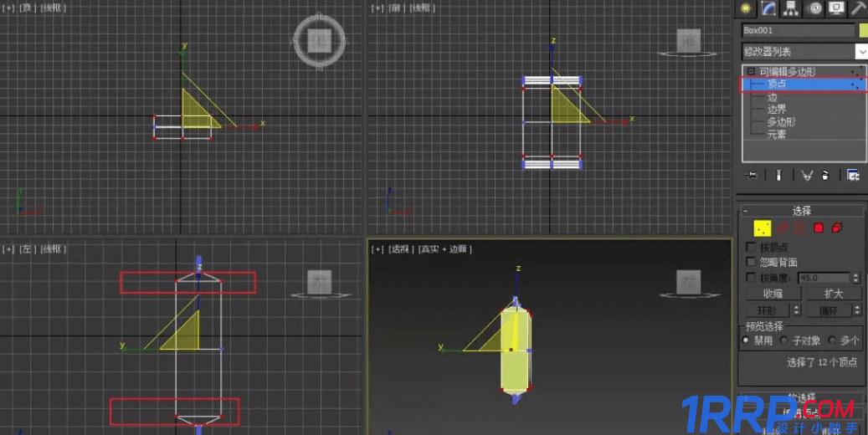Select 边 in modifier stack
Screen dimensions: 868x435
coord(773,97)
